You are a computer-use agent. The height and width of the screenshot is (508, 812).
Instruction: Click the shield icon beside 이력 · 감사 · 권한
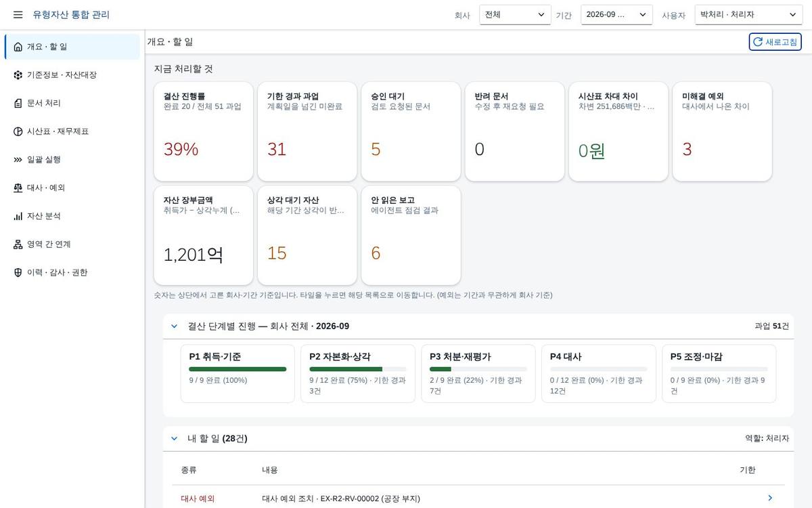pyautogui.click(x=18, y=272)
